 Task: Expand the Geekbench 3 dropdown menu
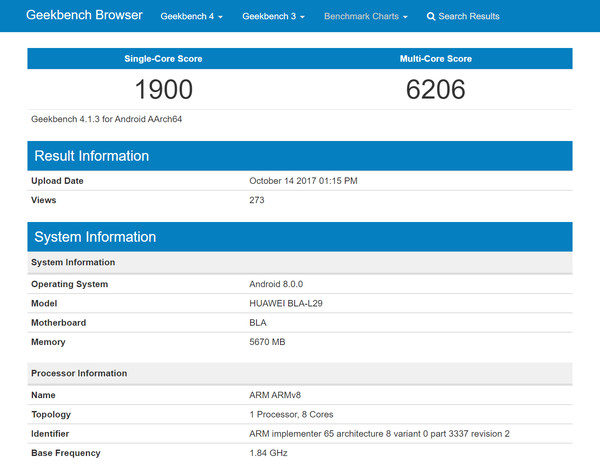point(273,16)
